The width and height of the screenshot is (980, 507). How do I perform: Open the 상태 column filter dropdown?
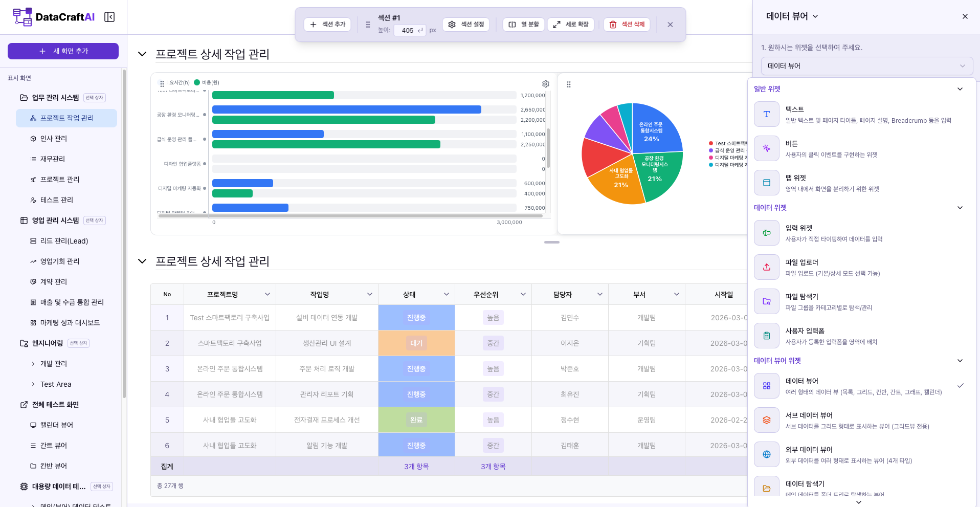pos(446,294)
